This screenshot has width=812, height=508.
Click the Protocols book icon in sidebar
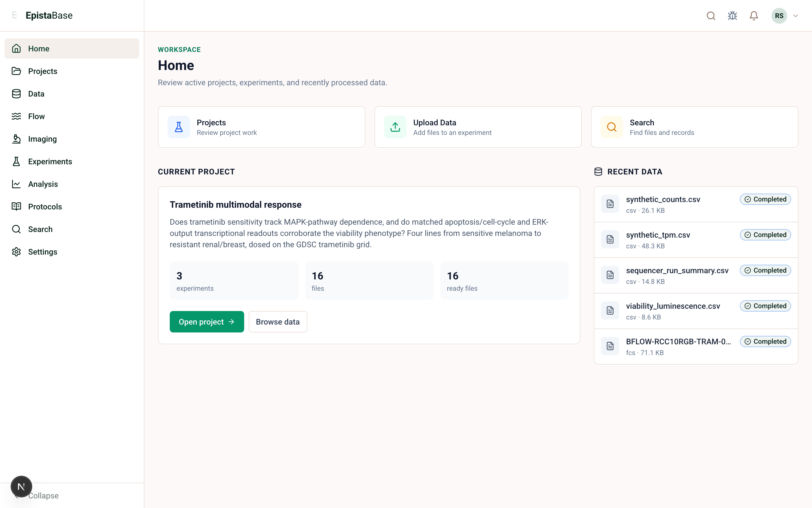16,207
